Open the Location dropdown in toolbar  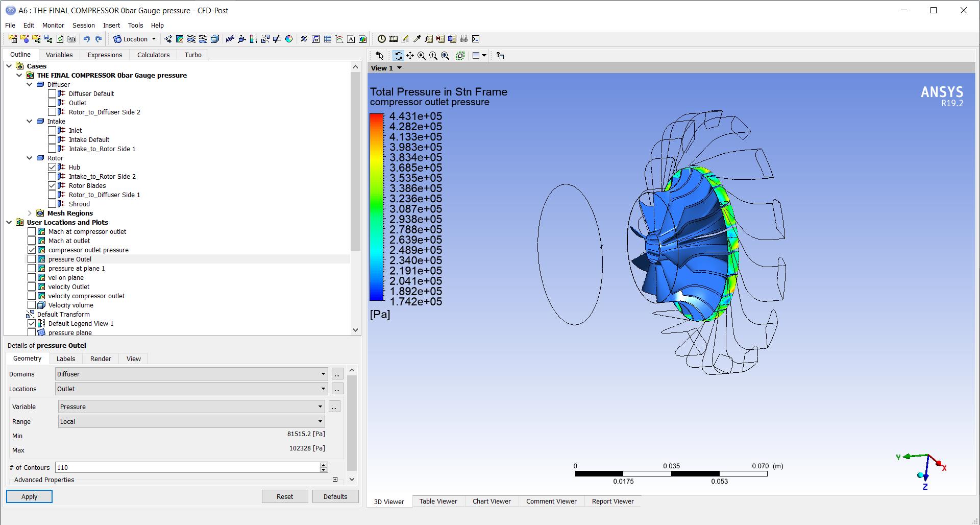(135, 39)
